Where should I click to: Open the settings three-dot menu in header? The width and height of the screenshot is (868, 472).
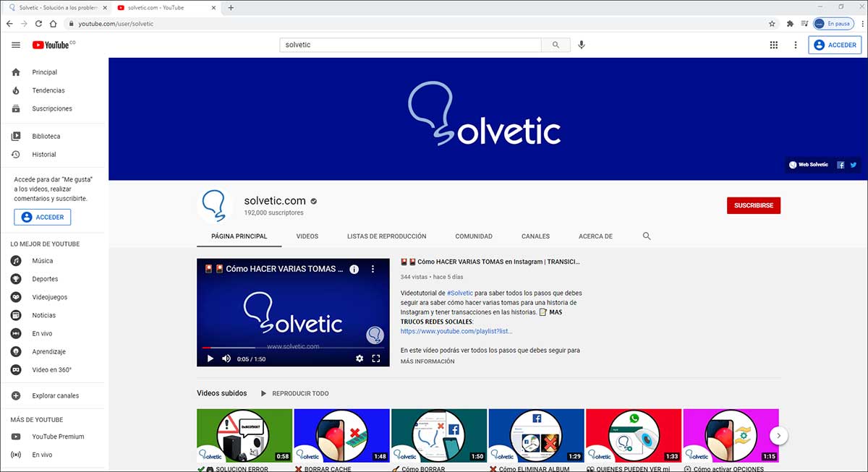pos(796,45)
